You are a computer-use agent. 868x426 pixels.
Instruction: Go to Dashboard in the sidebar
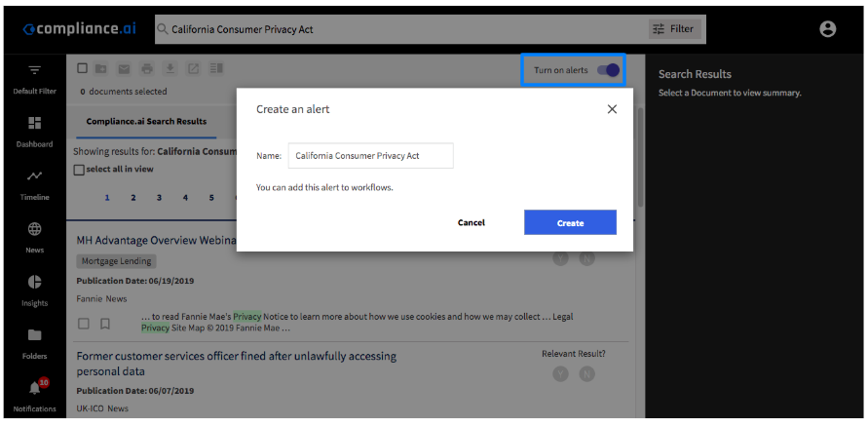click(x=35, y=133)
